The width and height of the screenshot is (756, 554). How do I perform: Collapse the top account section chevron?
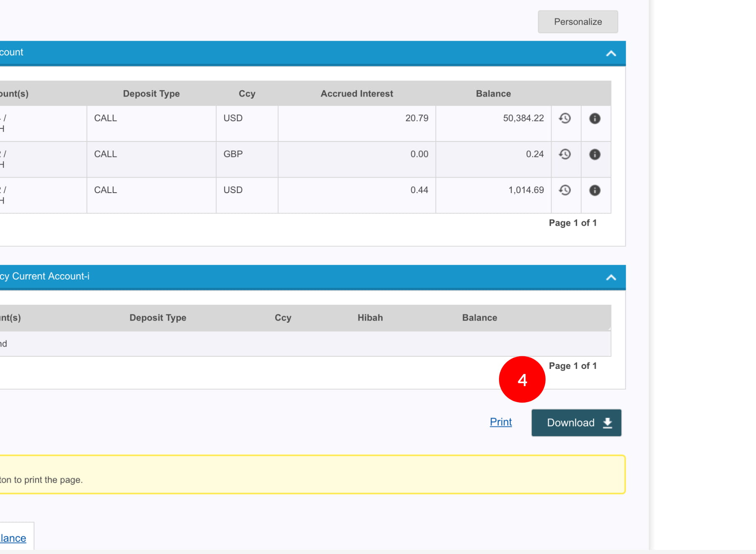(611, 53)
